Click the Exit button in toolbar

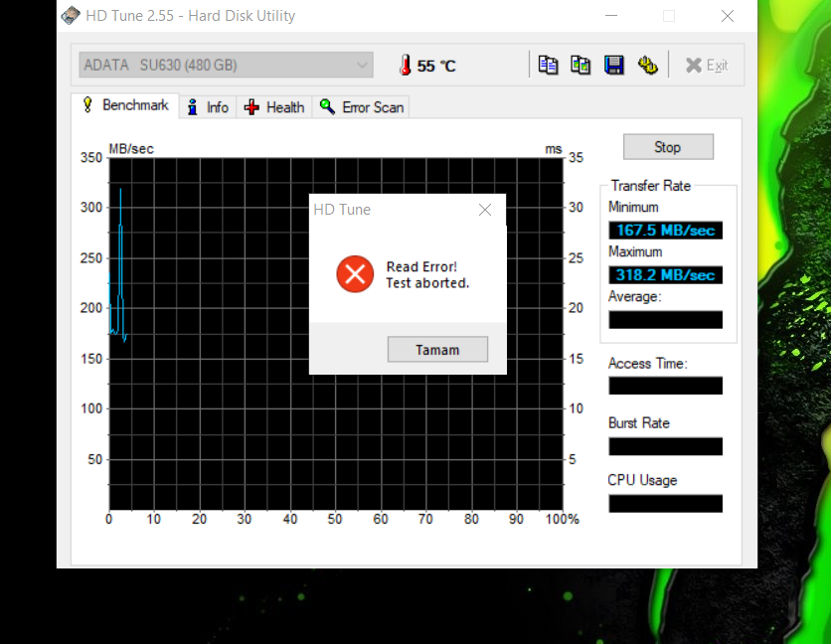[707, 66]
